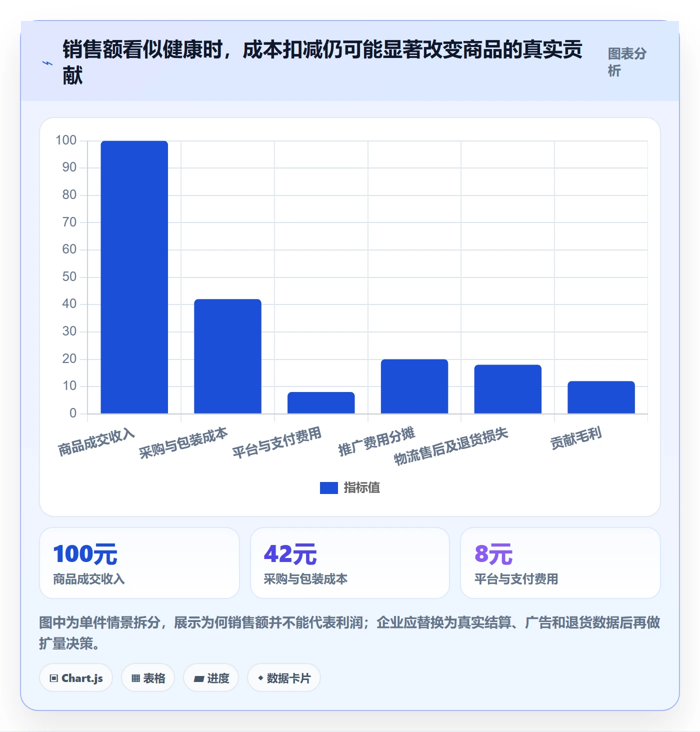Click the 采购与包装成本 bar in the chart
This screenshot has width=700, height=732.
tap(227, 356)
